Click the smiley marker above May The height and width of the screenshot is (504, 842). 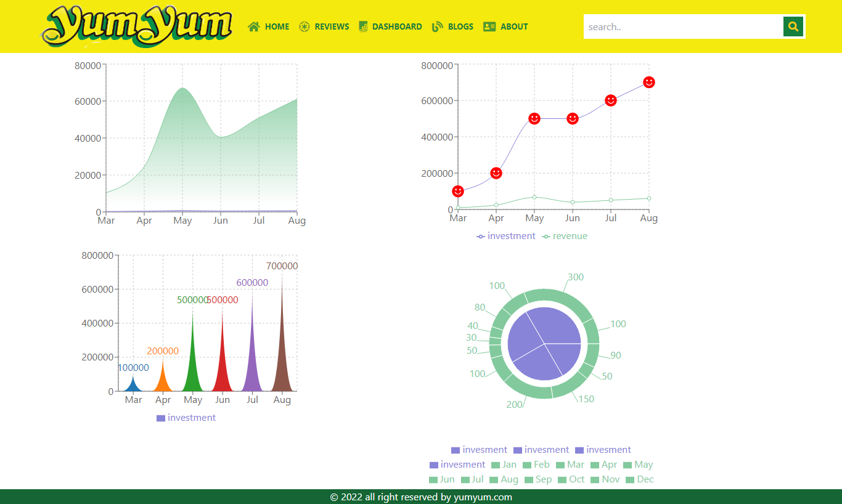click(x=534, y=118)
